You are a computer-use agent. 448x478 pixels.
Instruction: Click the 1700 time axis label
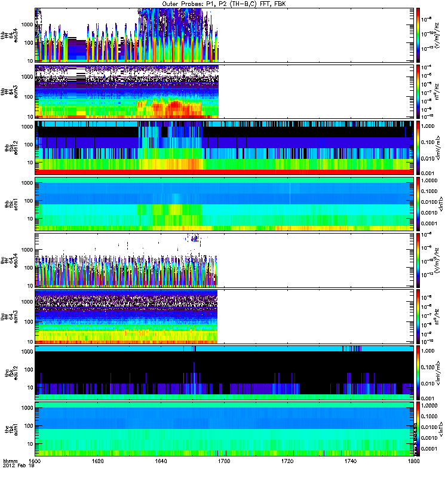click(x=224, y=461)
